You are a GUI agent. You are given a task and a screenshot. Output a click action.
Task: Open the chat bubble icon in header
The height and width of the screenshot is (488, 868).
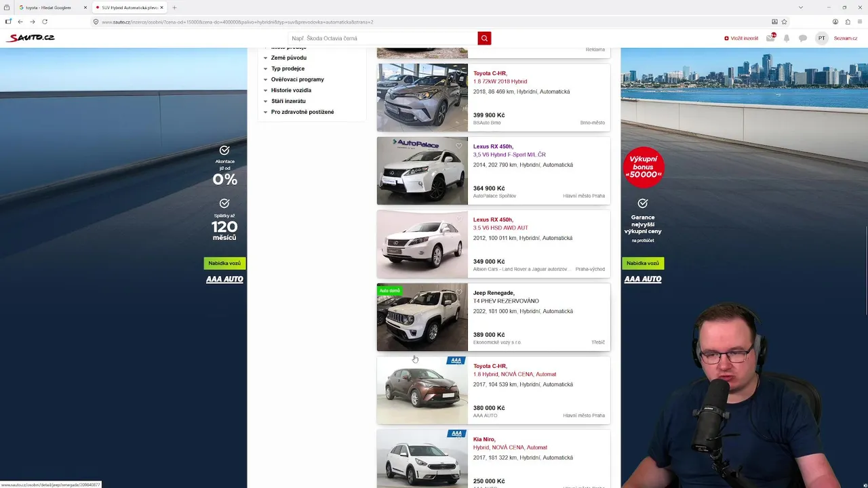pos(803,39)
